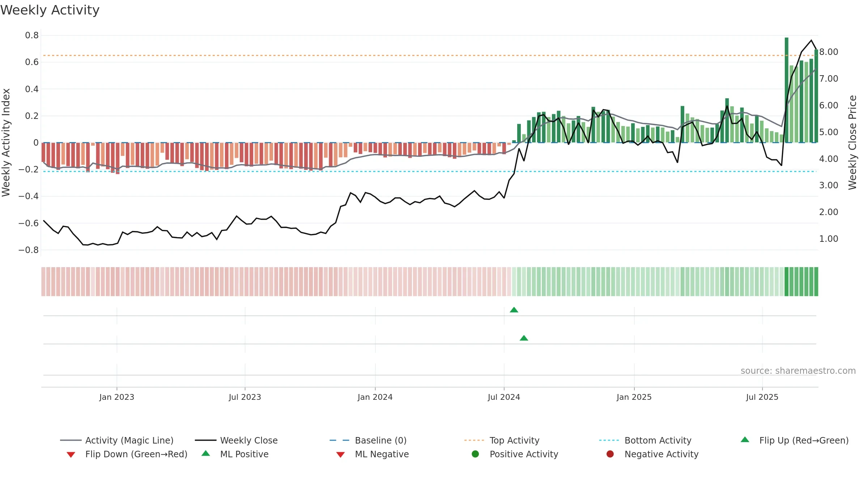Click the 5.00 price axis tick
The height and width of the screenshot is (488, 868).
(x=829, y=132)
